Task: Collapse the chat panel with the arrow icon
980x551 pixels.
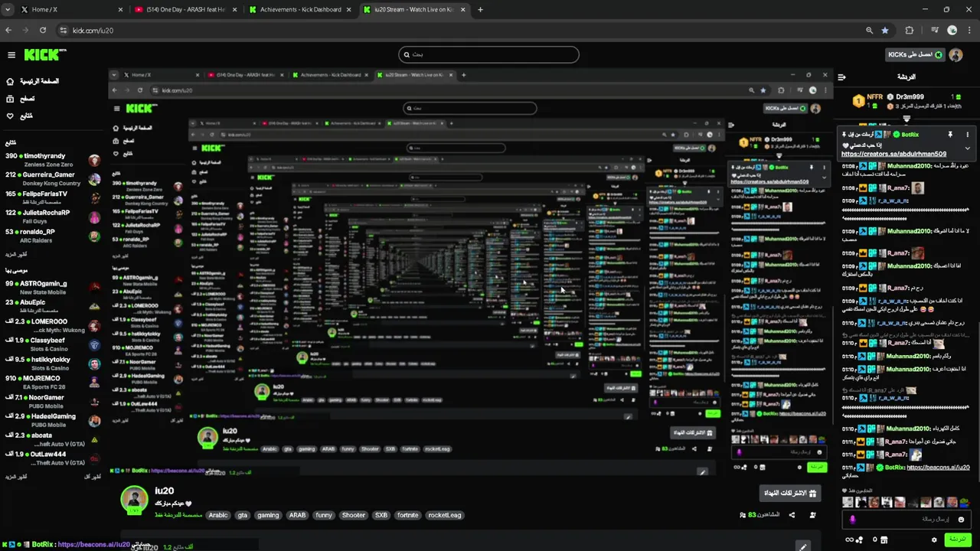Action: click(x=841, y=77)
